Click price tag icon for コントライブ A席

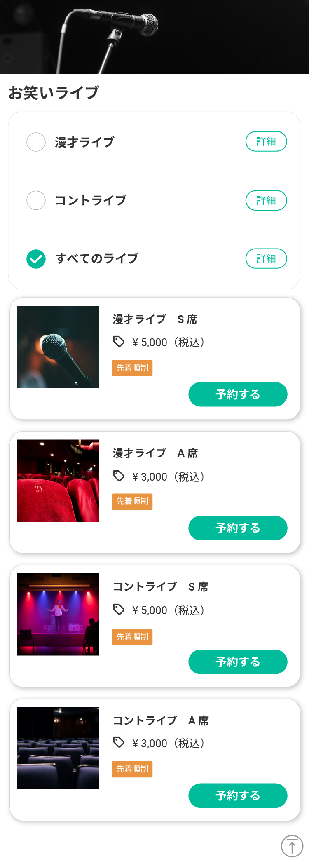pos(119,743)
